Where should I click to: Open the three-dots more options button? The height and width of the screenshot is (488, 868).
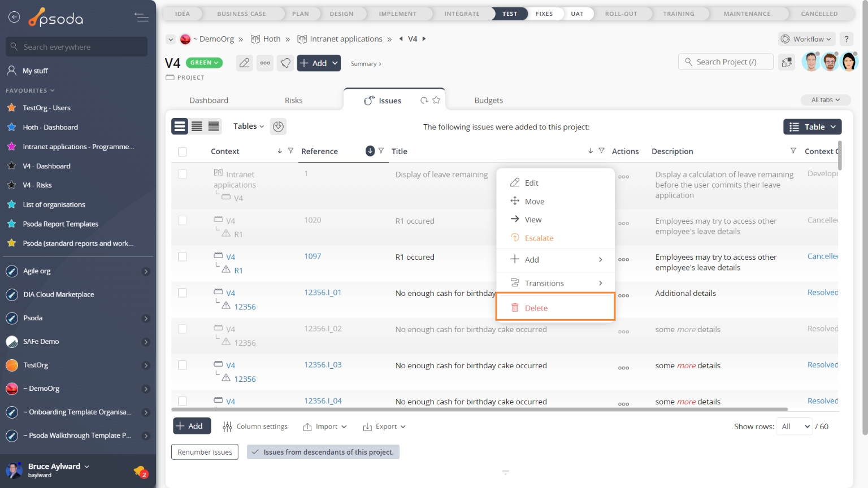point(265,63)
